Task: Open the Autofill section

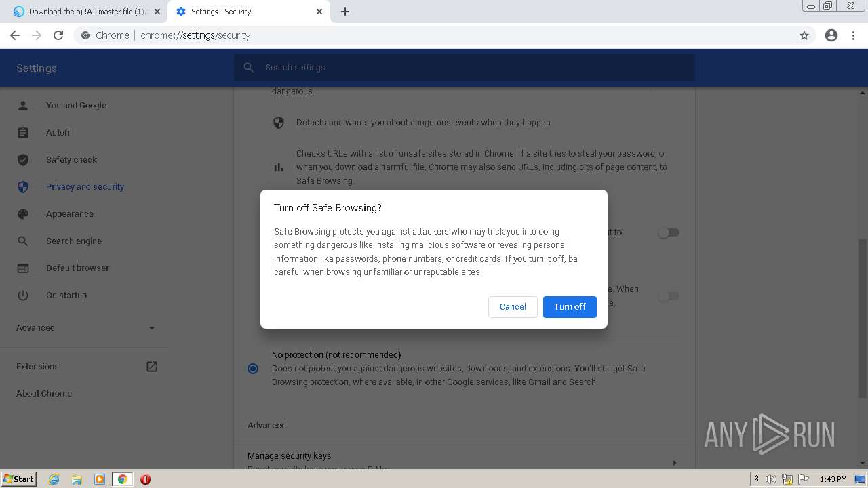Action: [60, 133]
